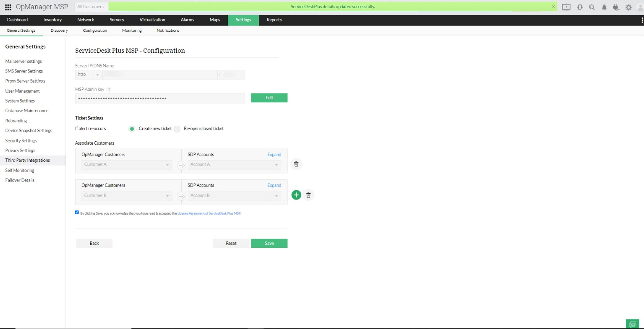Click the server port number field

(x=234, y=74)
